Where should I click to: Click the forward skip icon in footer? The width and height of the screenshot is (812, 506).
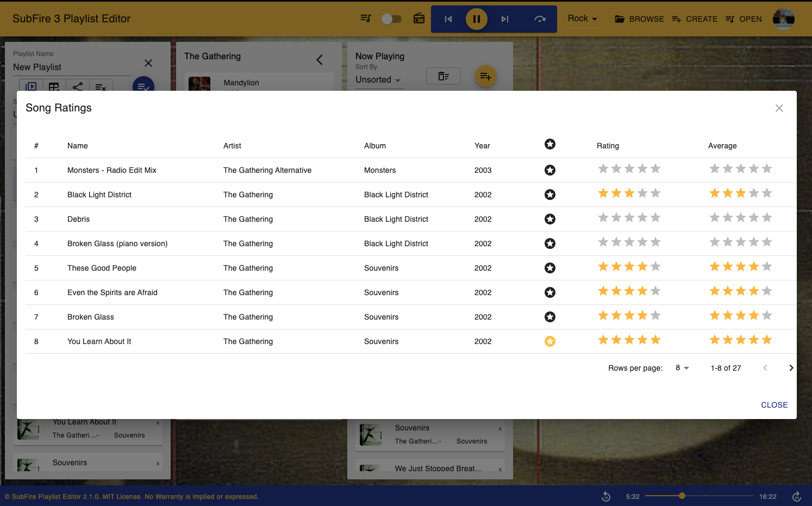[796, 496]
